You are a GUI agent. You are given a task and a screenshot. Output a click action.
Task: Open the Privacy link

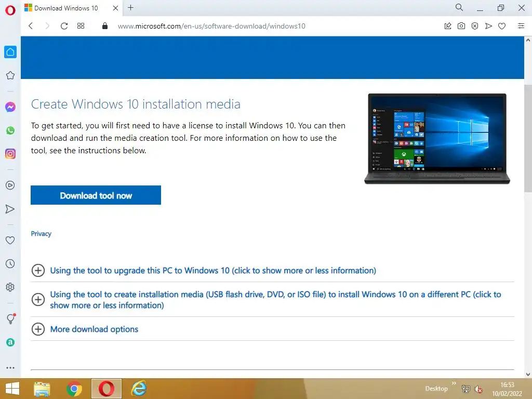41,233
